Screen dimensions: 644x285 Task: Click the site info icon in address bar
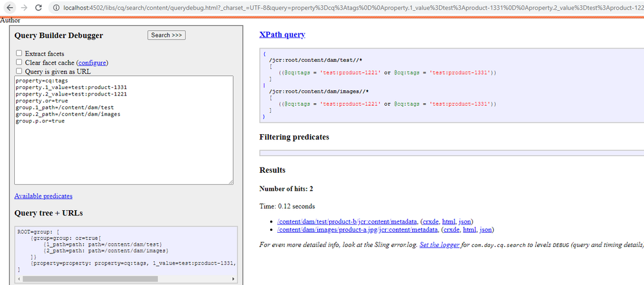[x=57, y=8]
